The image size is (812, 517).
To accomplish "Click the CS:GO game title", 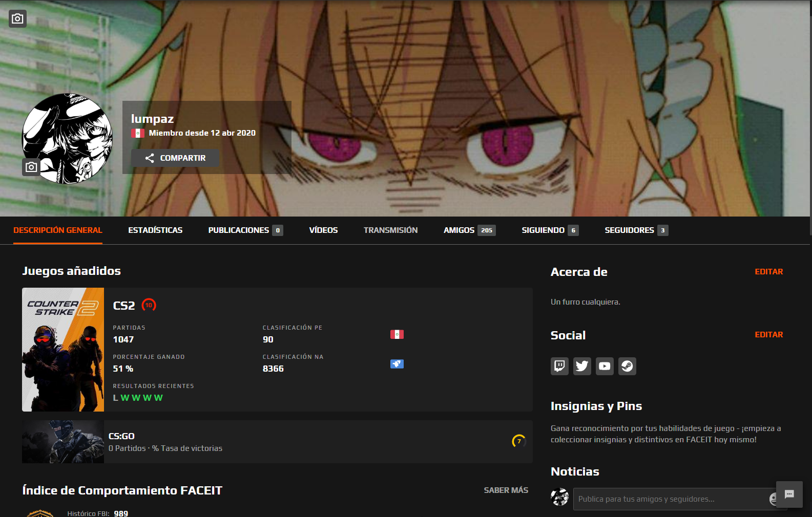I will click(121, 436).
